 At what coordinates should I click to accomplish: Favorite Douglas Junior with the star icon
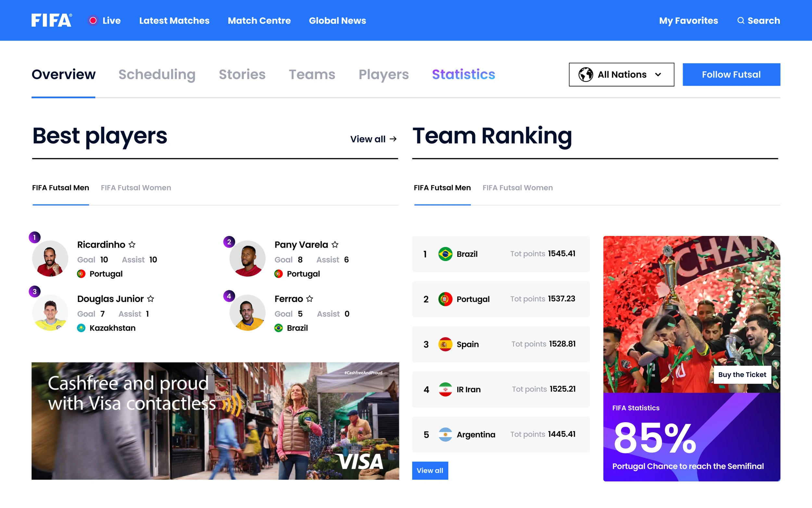(151, 299)
